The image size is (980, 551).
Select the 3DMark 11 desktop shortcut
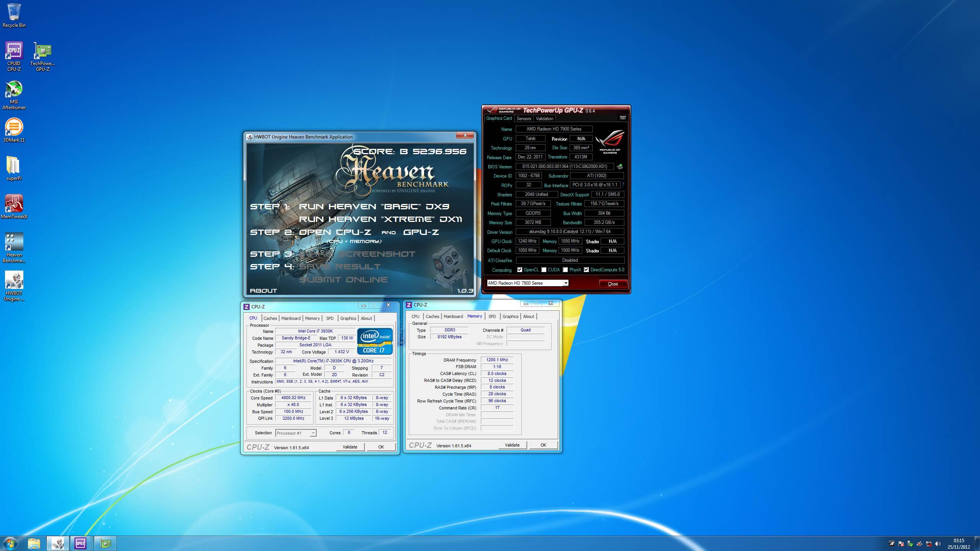tap(14, 130)
